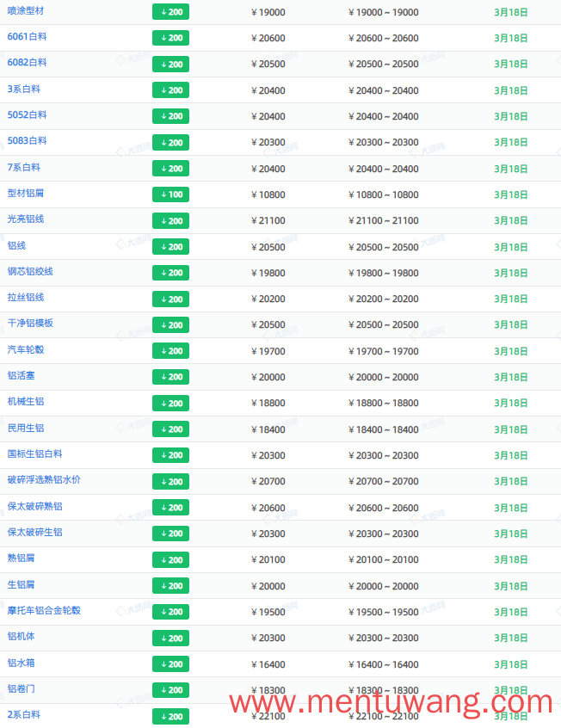Screen dimensions: 561x728
Task: Select the ¥19000 price of 喷涂型材
Action: (268, 13)
